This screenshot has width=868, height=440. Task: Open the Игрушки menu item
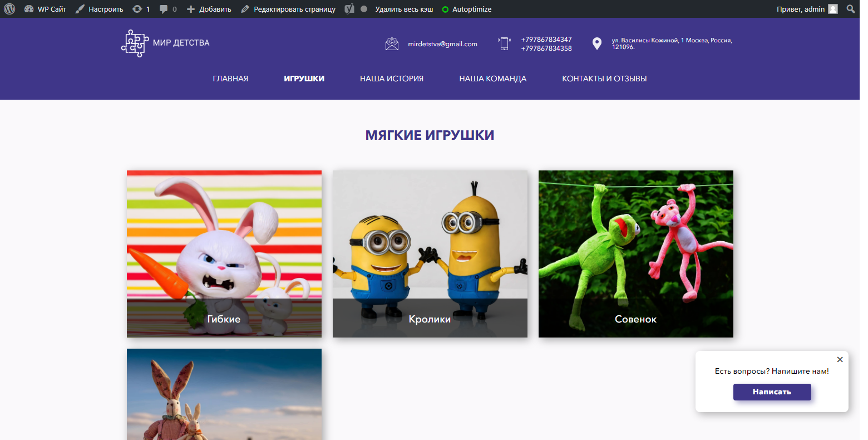click(304, 79)
